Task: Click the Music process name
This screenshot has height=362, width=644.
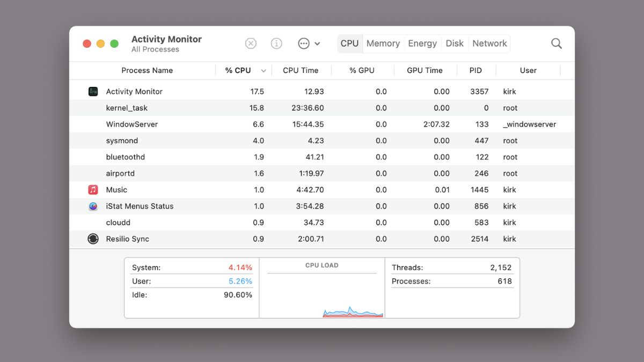Action: click(x=116, y=190)
